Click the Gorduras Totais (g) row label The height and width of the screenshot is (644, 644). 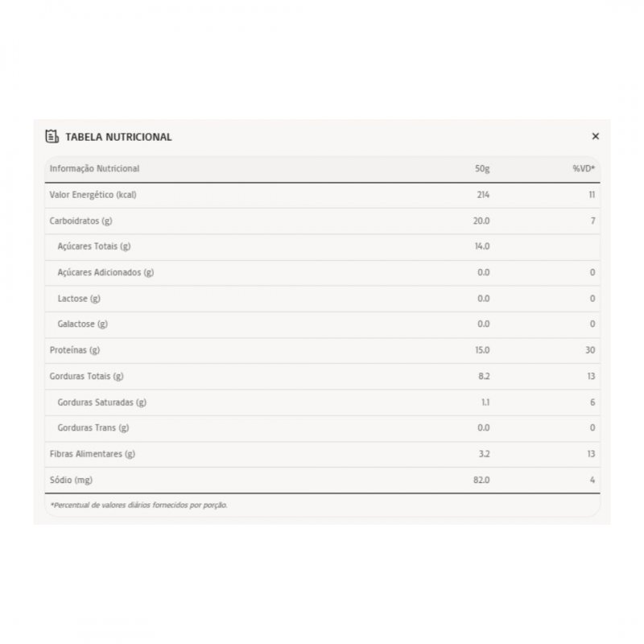pos(87,376)
